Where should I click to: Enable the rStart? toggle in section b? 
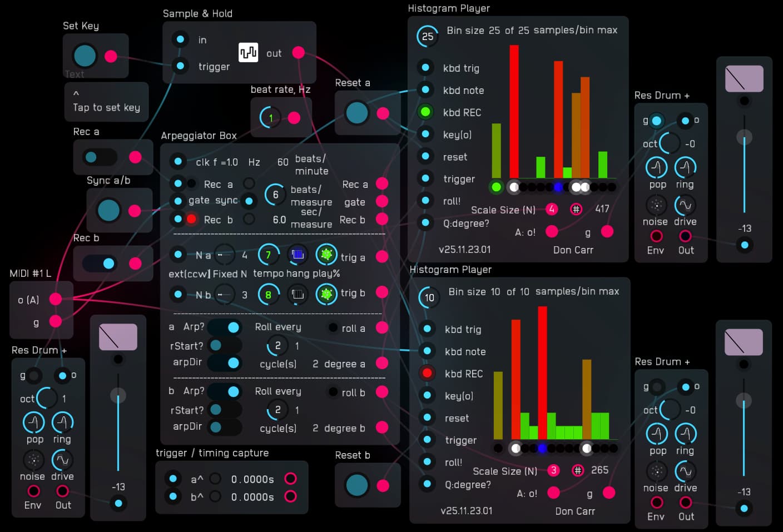coord(225,410)
